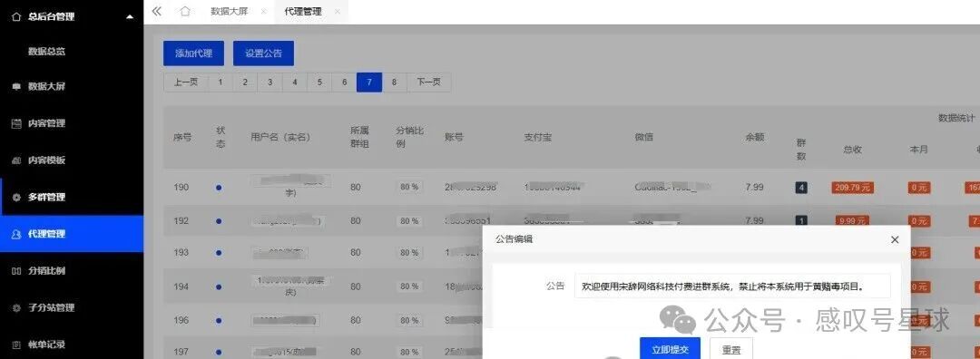
Task: Click the 209.79 元 total income tag
Action: pyautogui.click(x=852, y=188)
